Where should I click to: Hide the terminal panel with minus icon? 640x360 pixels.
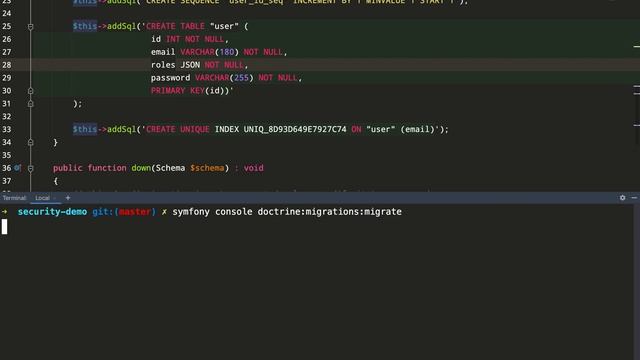pos(634,198)
